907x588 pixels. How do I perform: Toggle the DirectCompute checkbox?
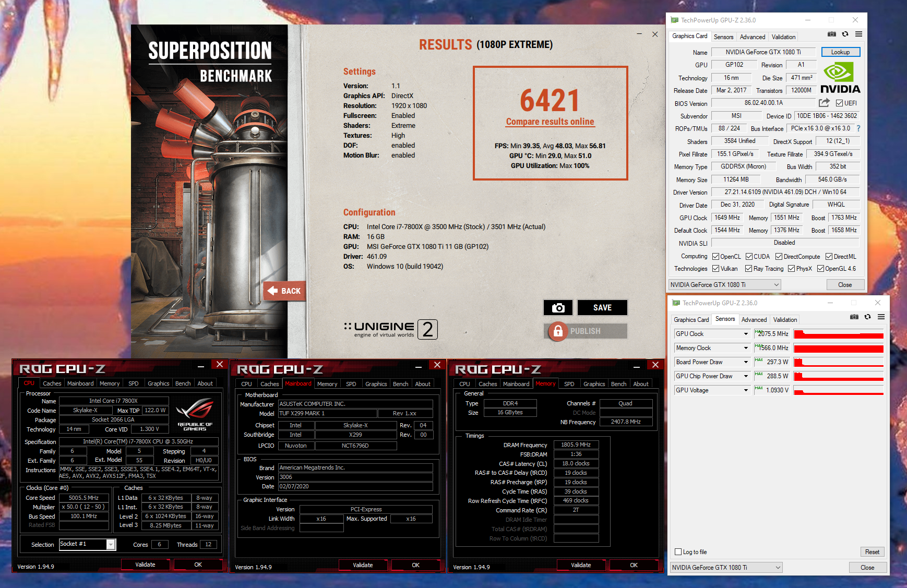pos(779,257)
